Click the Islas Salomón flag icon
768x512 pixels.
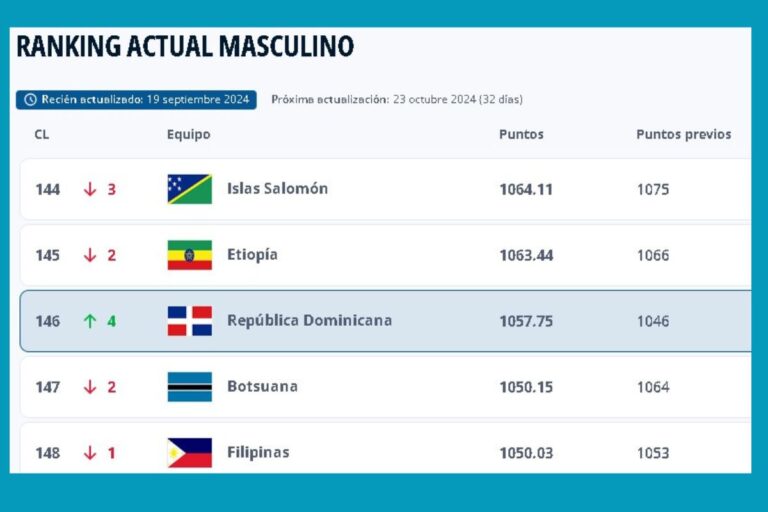tap(189, 189)
